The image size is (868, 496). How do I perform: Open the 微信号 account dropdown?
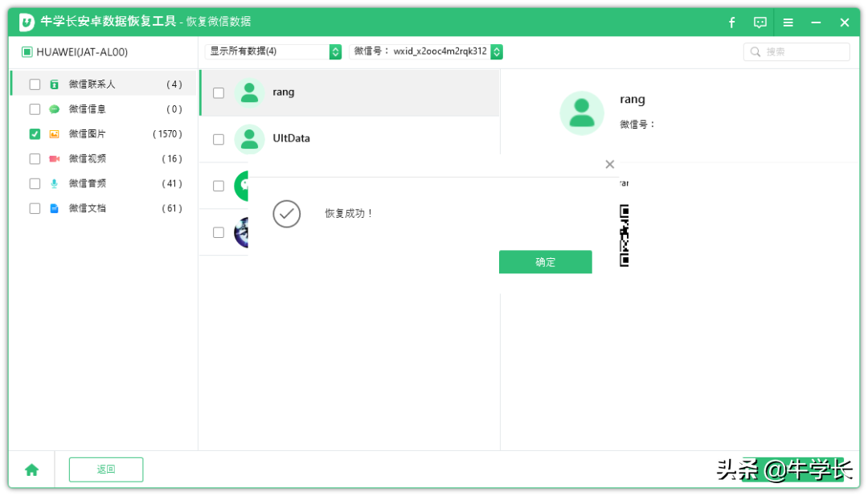pyautogui.click(x=426, y=51)
